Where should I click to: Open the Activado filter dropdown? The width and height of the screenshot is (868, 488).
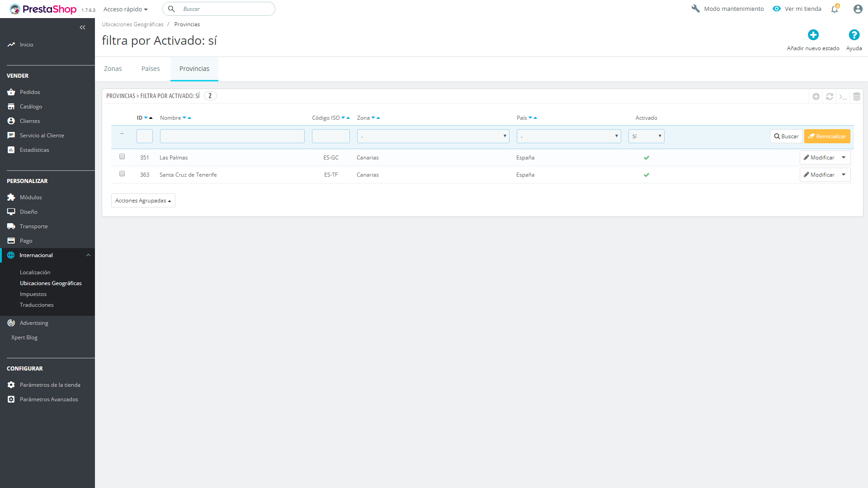tap(646, 136)
